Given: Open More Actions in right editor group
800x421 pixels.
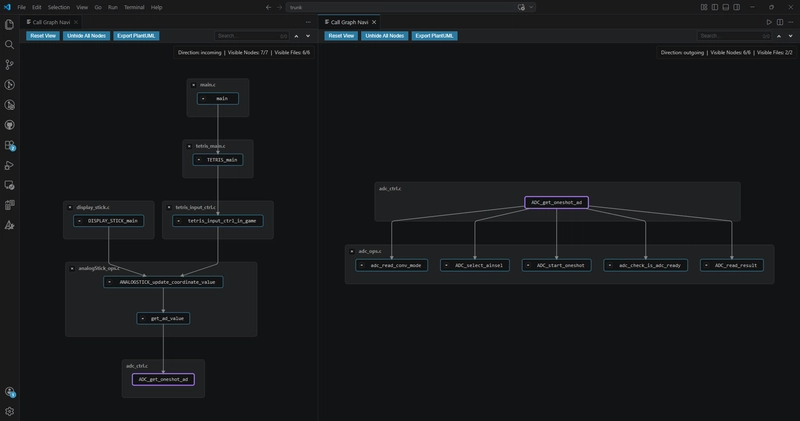Looking at the screenshot, I should point(791,22).
